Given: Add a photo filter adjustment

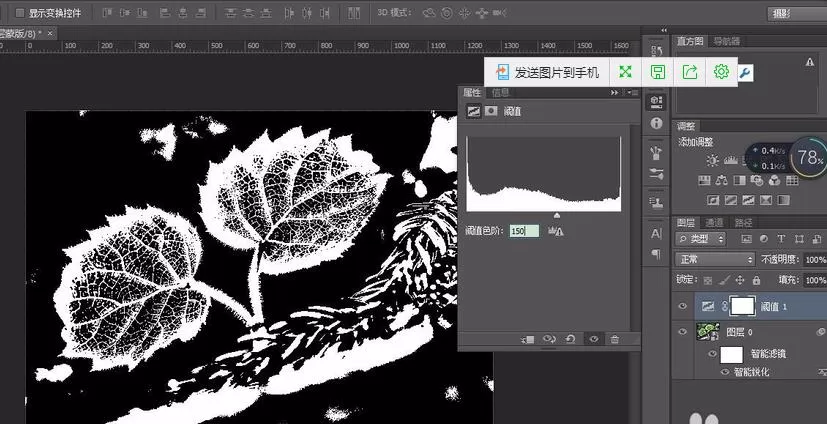Looking at the screenshot, I should [757, 180].
